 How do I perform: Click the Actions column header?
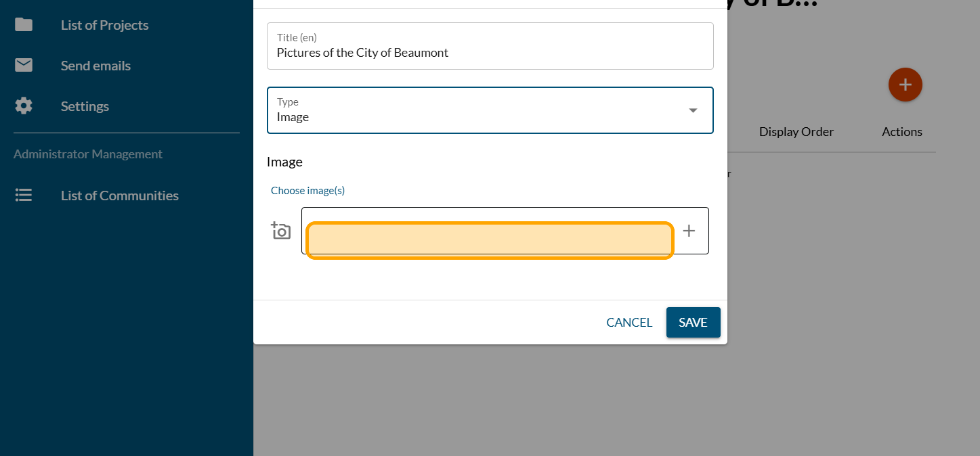pyautogui.click(x=901, y=132)
